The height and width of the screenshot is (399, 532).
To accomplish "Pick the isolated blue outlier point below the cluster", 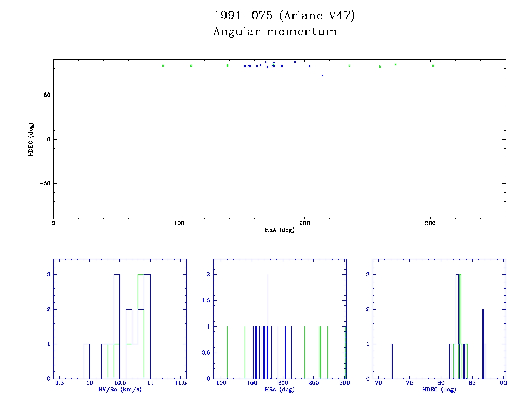I will click(x=322, y=76).
